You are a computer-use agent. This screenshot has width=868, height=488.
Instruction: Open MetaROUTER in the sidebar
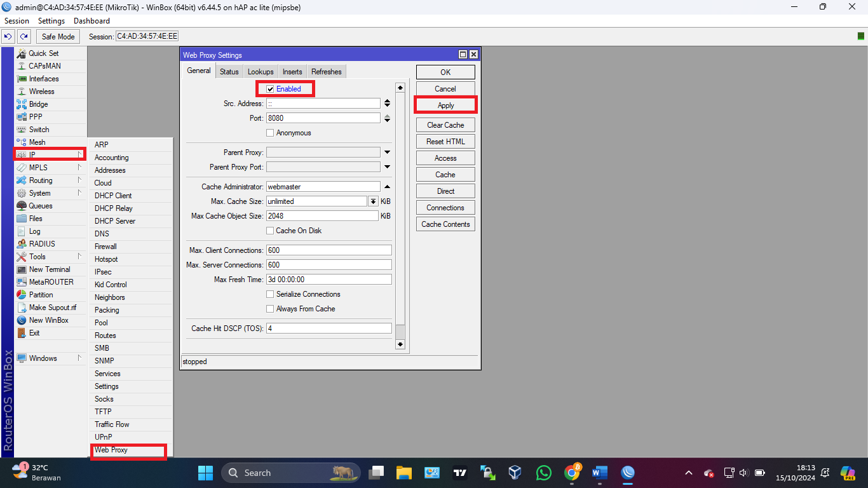(x=51, y=282)
